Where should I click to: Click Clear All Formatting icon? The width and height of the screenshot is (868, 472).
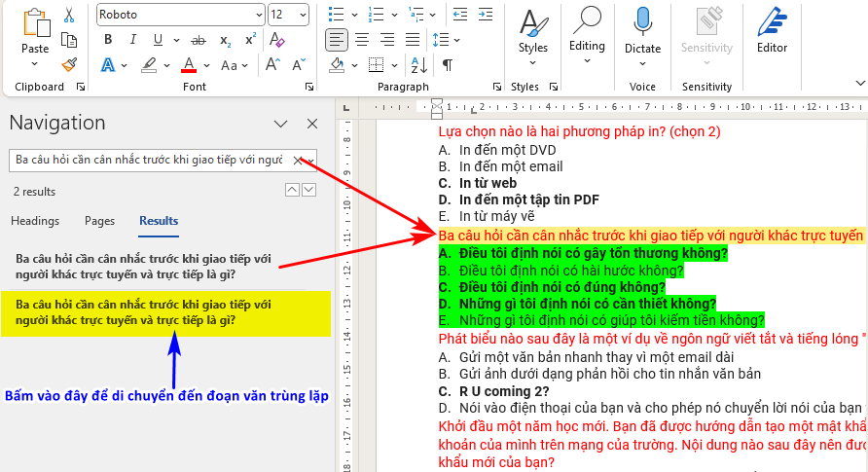[x=276, y=39]
